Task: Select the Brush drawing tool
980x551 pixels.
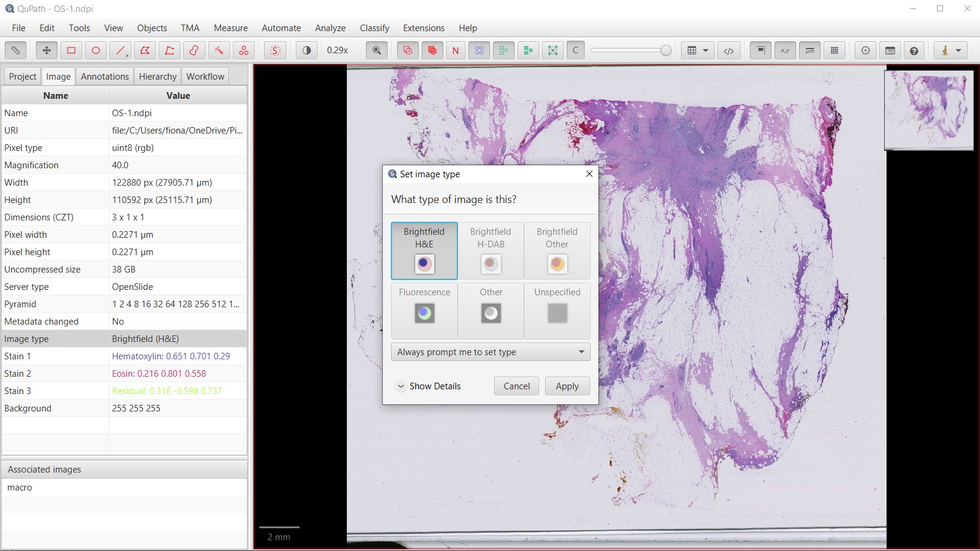Action: tap(194, 50)
